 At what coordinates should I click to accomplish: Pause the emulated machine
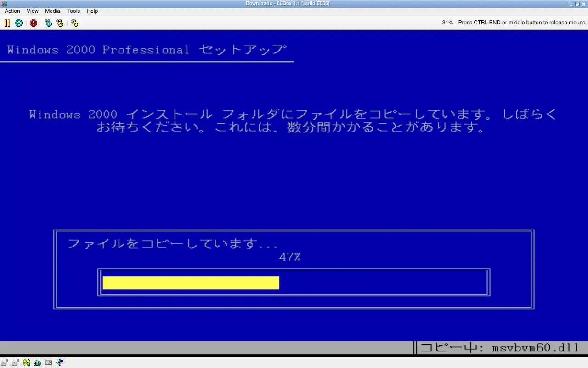(x=7, y=23)
